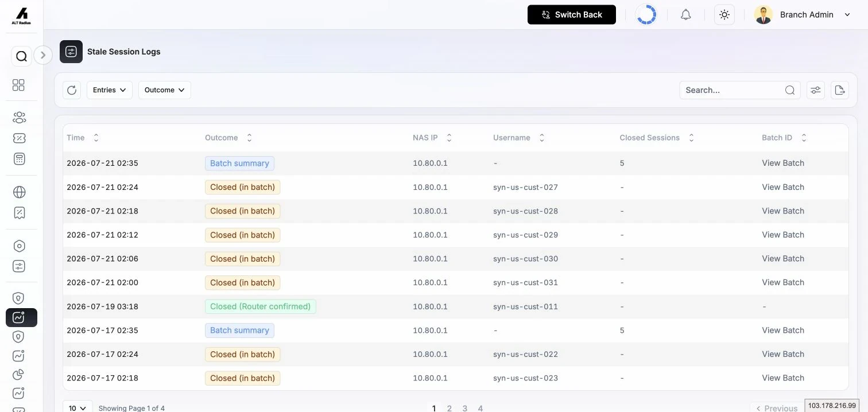The width and height of the screenshot is (868, 412).
Task: Open View Batch for syn-us-cust-029 row
Action: (x=783, y=235)
